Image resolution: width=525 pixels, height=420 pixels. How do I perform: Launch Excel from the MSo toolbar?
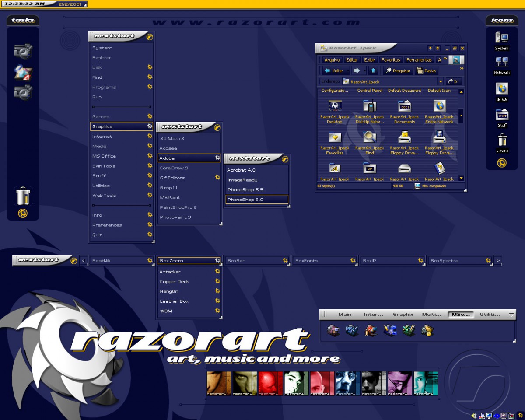(x=409, y=331)
